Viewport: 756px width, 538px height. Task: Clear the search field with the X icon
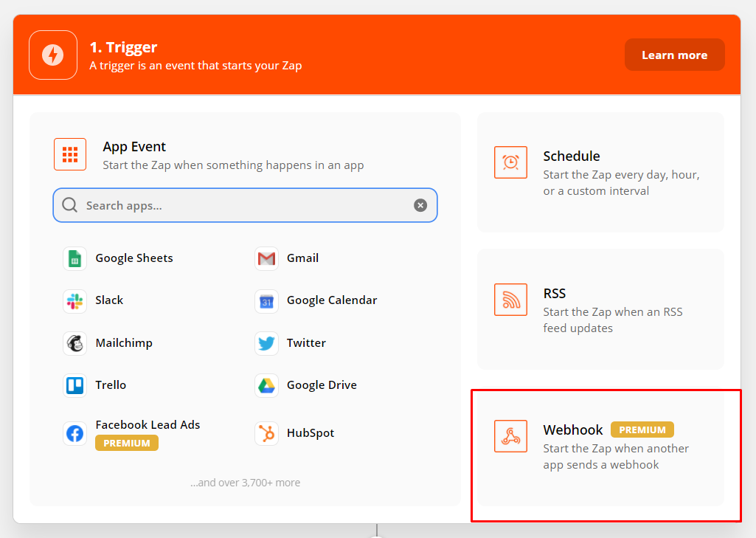point(420,205)
